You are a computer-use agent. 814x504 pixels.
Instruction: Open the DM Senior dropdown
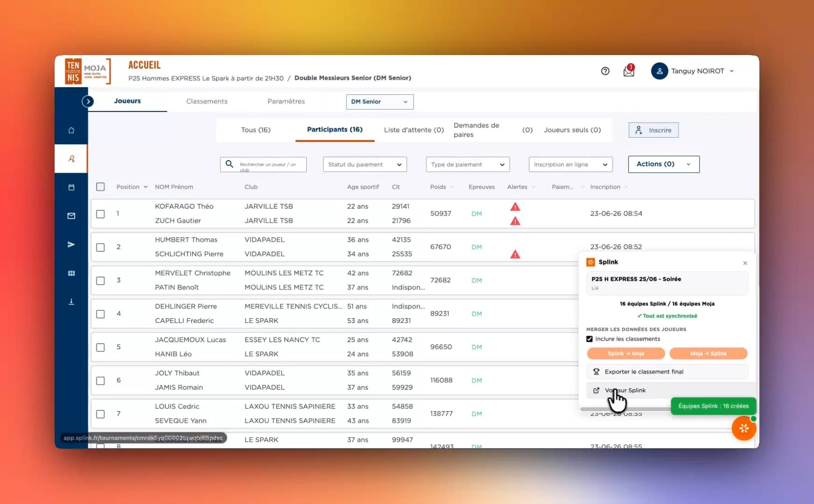click(x=380, y=102)
